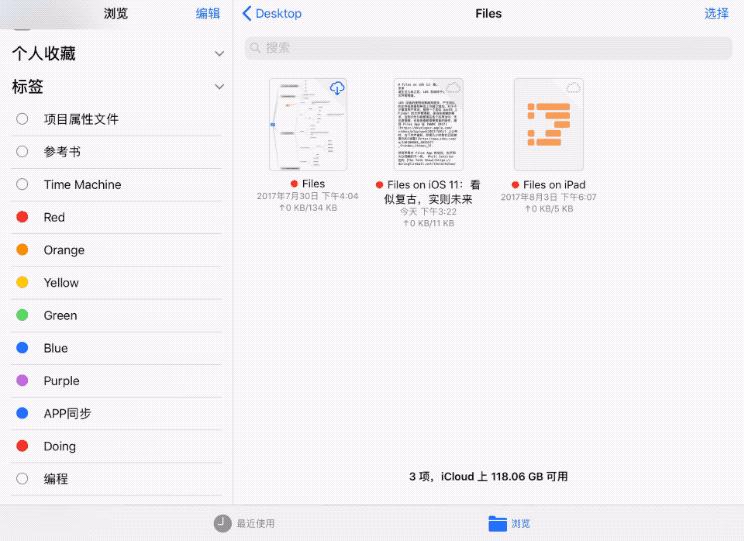Viewport: 744px width, 541px height.
Task: Select the Green tag label
Action: coord(60,316)
